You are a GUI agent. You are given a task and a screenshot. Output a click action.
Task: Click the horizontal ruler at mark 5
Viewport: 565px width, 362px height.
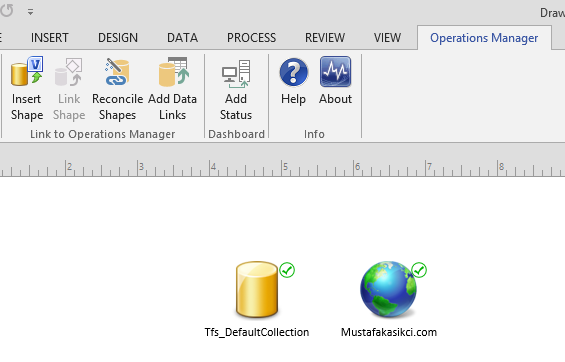285,167
